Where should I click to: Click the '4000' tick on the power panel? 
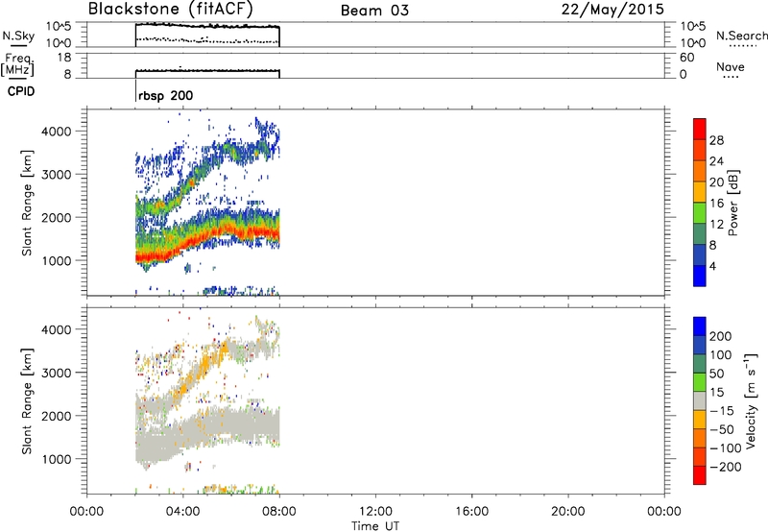pyautogui.click(x=57, y=132)
